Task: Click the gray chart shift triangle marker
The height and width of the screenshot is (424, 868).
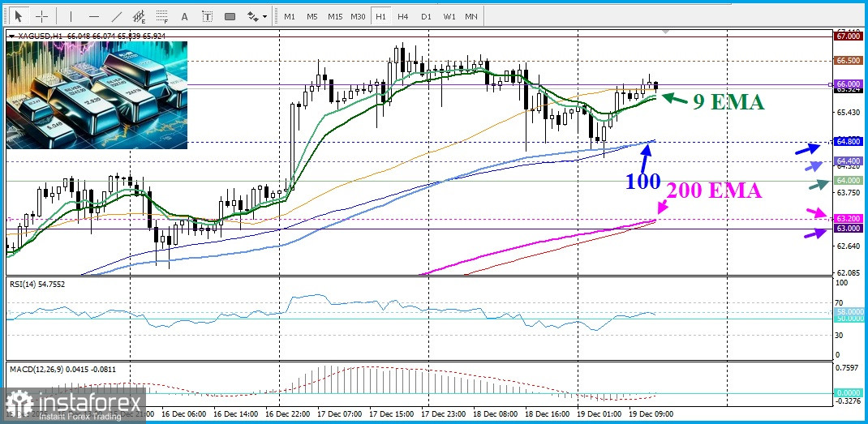Action: tap(666, 32)
